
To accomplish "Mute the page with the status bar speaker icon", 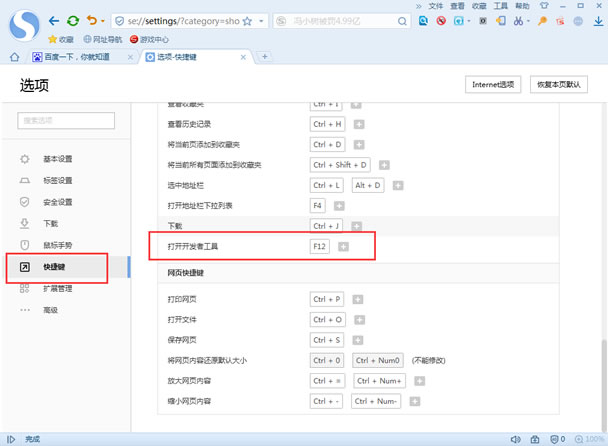I will [x=515, y=439].
